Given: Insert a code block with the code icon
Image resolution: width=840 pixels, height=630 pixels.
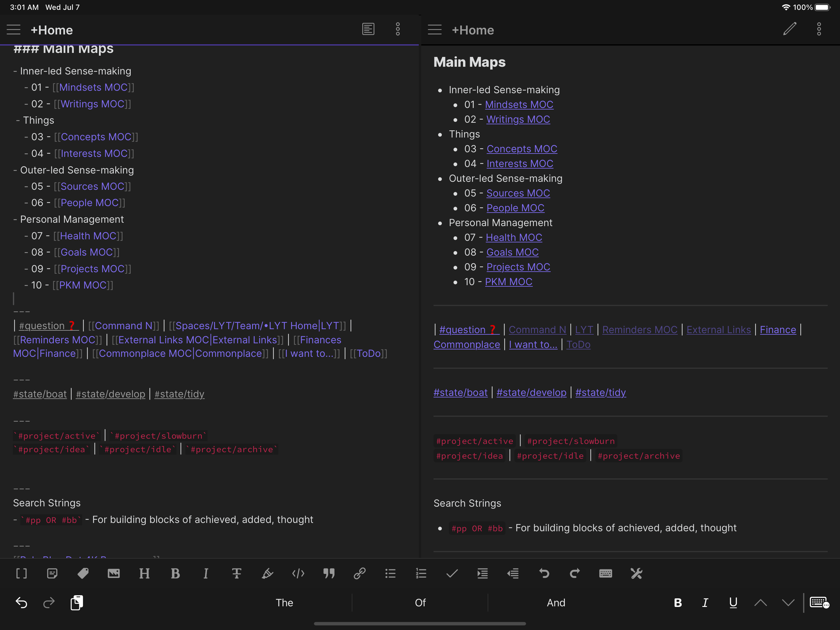Looking at the screenshot, I should point(298,574).
